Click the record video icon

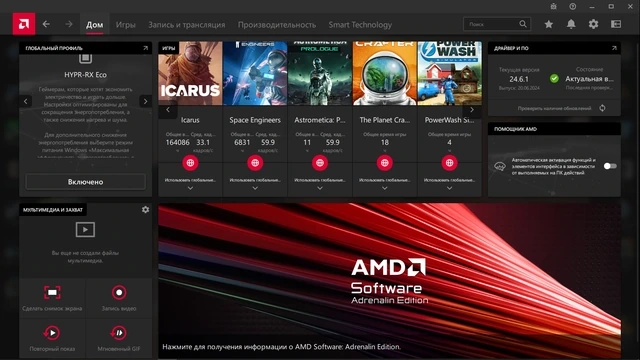pos(119,292)
